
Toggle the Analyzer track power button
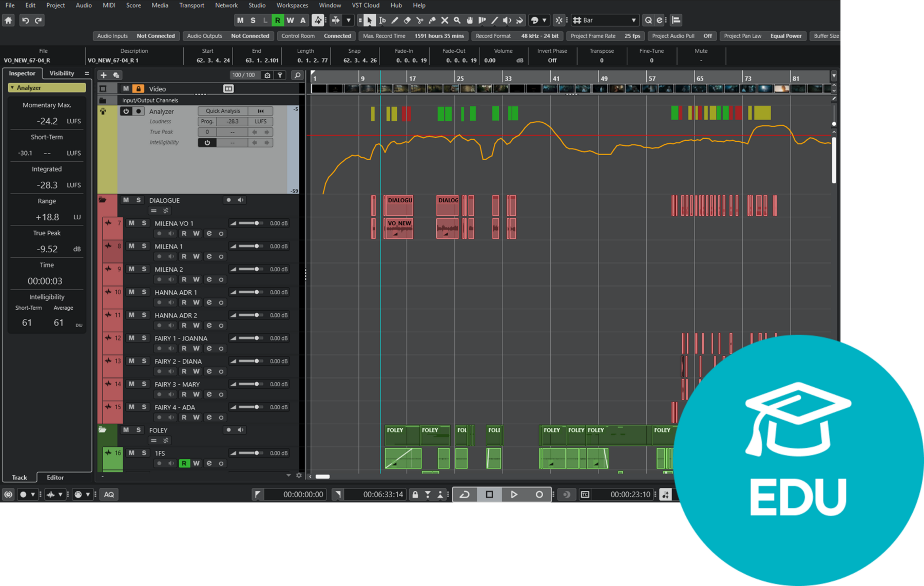click(x=126, y=111)
